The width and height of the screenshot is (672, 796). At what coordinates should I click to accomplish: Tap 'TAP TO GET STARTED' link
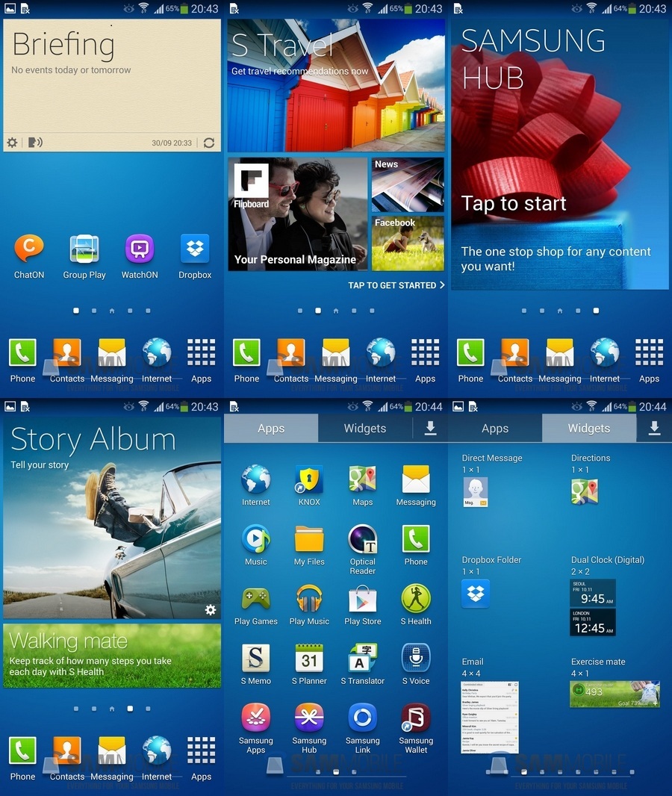click(x=396, y=285)
